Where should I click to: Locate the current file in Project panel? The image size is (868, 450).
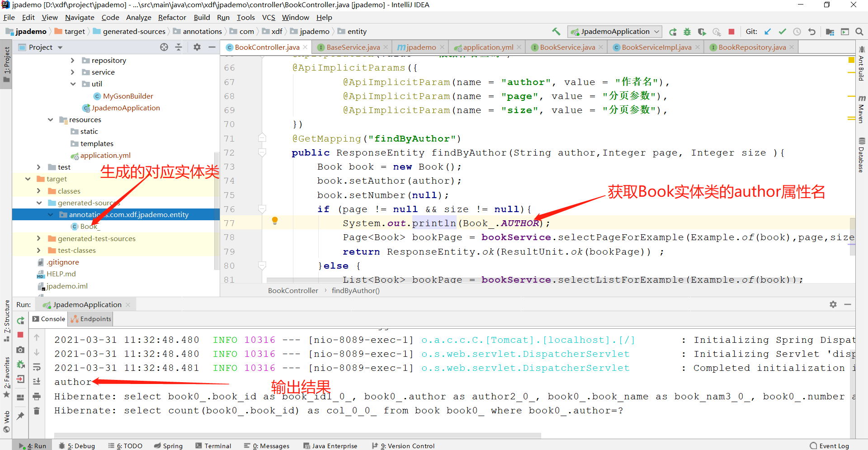coord(164,47)
